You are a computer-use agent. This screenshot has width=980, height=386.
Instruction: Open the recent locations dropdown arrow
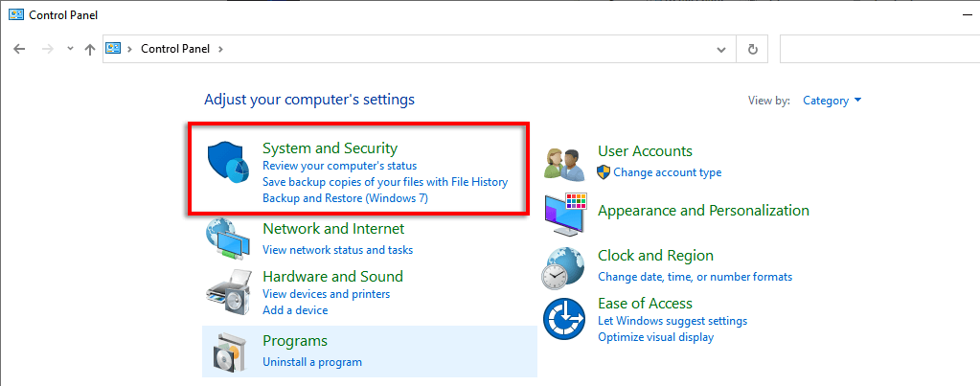coord(70,49)
